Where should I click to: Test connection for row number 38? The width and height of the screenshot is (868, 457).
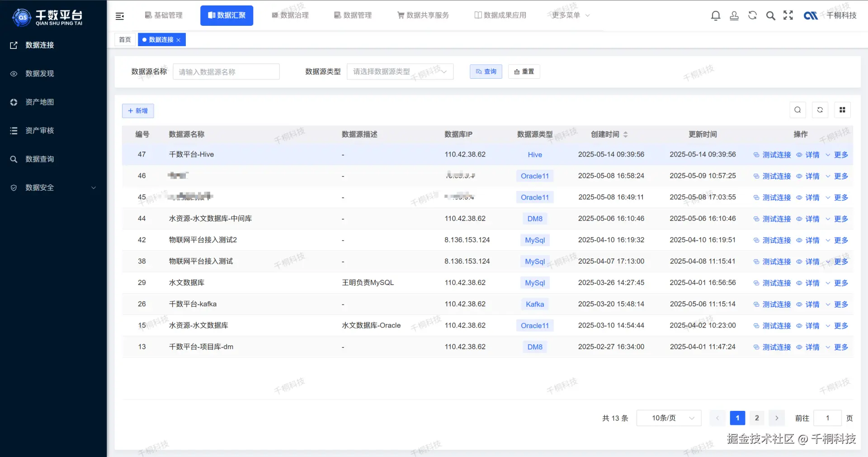point(772,262)
